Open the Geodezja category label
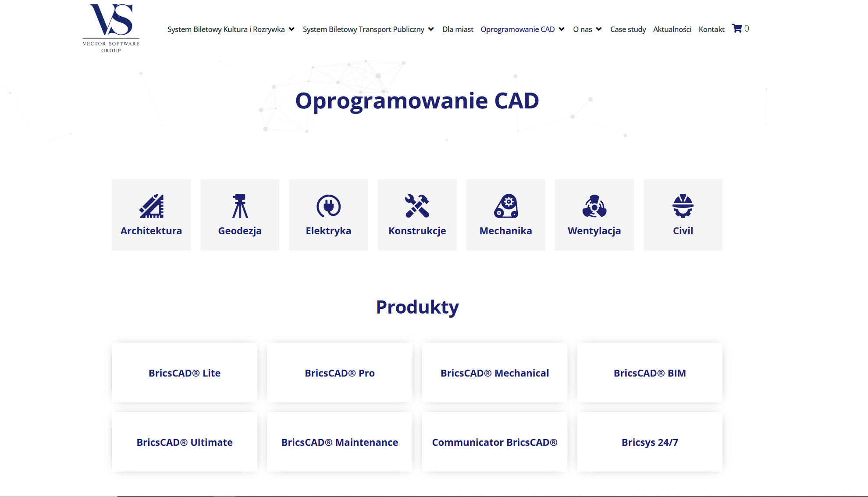 pos(240,231)
